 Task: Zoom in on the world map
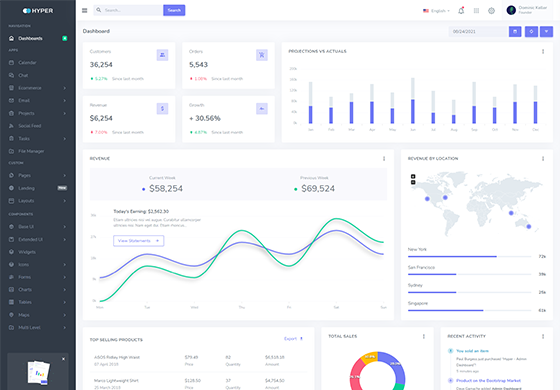(x=413, y=176)
